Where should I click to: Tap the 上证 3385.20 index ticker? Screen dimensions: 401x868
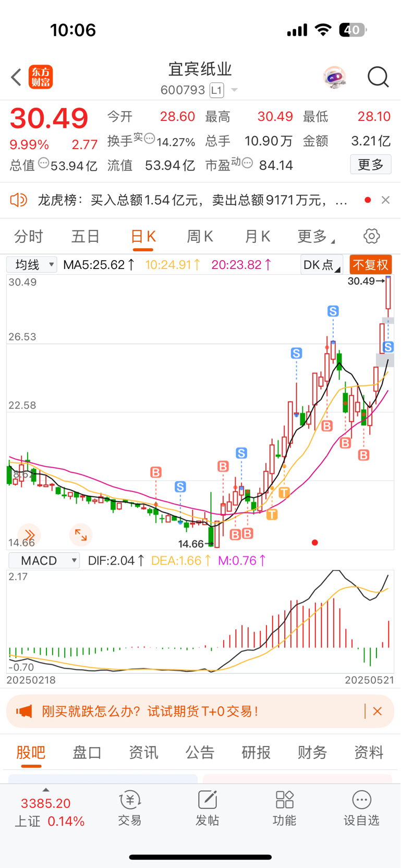pos(50,812)
